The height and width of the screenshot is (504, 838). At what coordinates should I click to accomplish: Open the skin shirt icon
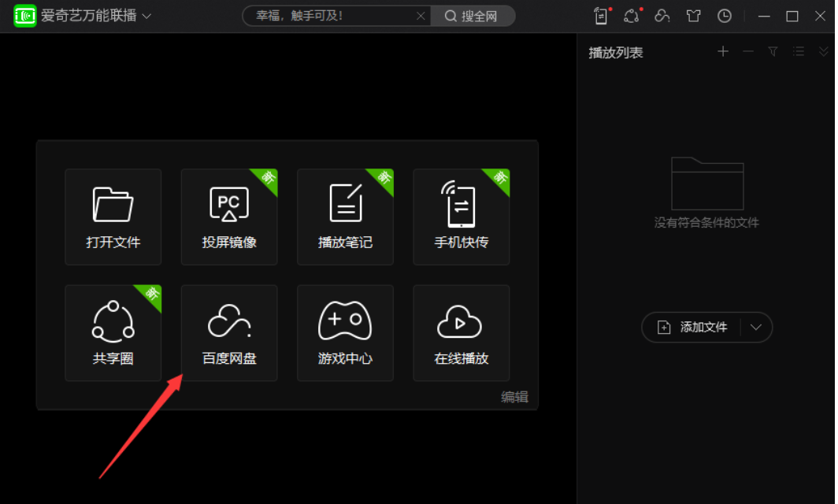(x=693, y=16)
